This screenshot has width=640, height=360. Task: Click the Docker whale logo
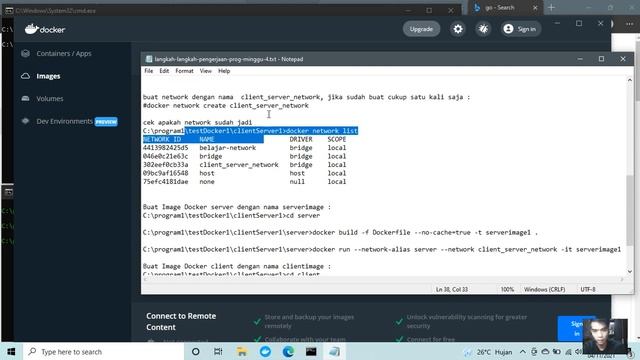coord(31,29)
